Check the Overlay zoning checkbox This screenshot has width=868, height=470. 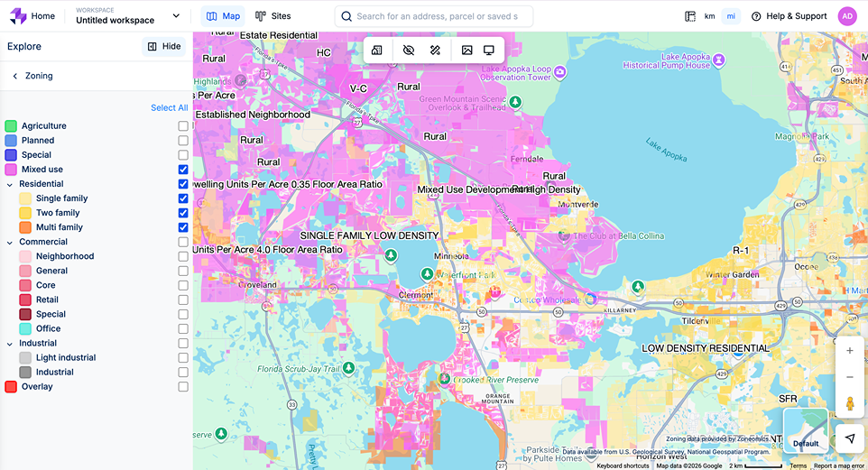coord(183,387)
